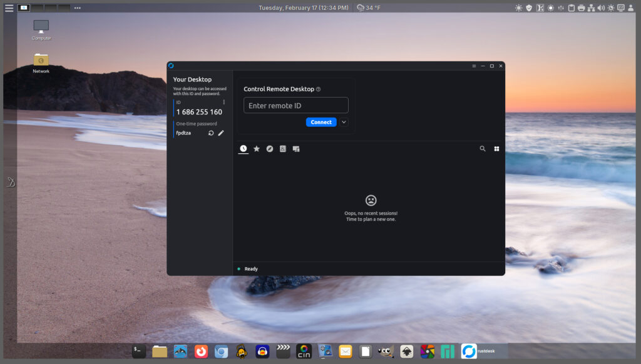This screenshot has width=641, height=364.
Task: Open the volume icon in system tray
Action: (601, 8)
